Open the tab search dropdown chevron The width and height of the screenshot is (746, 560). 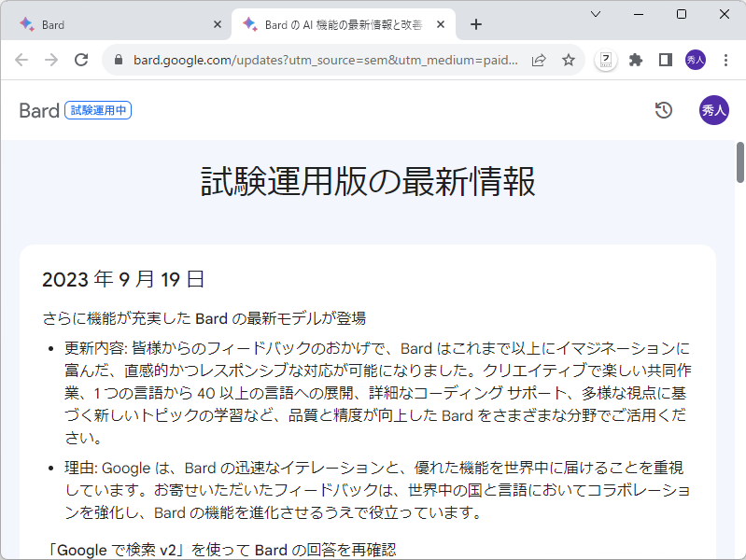(x=595, y=14)
